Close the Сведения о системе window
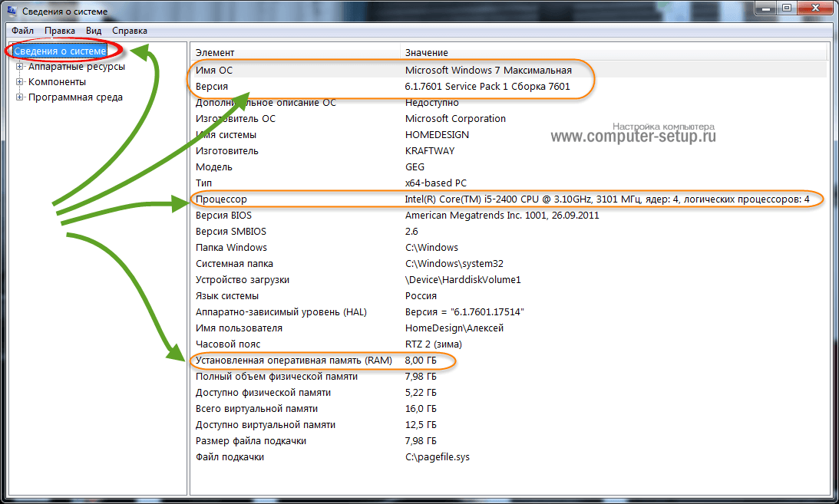 (x=817, y=8)
